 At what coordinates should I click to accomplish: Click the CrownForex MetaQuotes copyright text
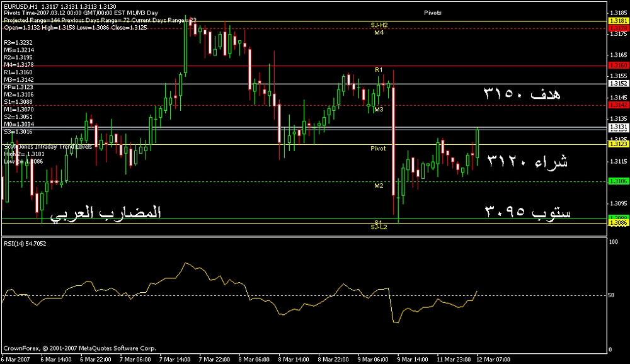[79, 348]
